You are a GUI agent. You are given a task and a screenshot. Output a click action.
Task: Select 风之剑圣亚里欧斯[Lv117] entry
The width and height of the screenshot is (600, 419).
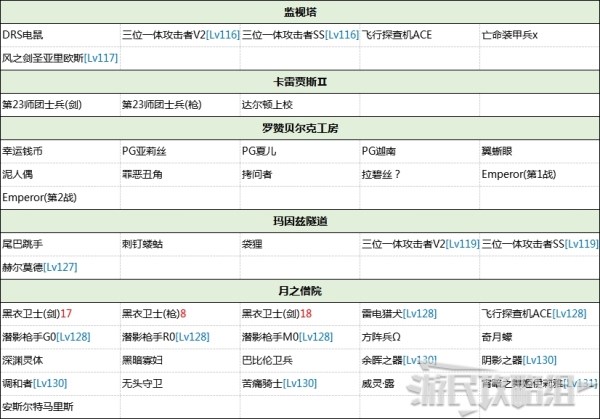(60, 58)
